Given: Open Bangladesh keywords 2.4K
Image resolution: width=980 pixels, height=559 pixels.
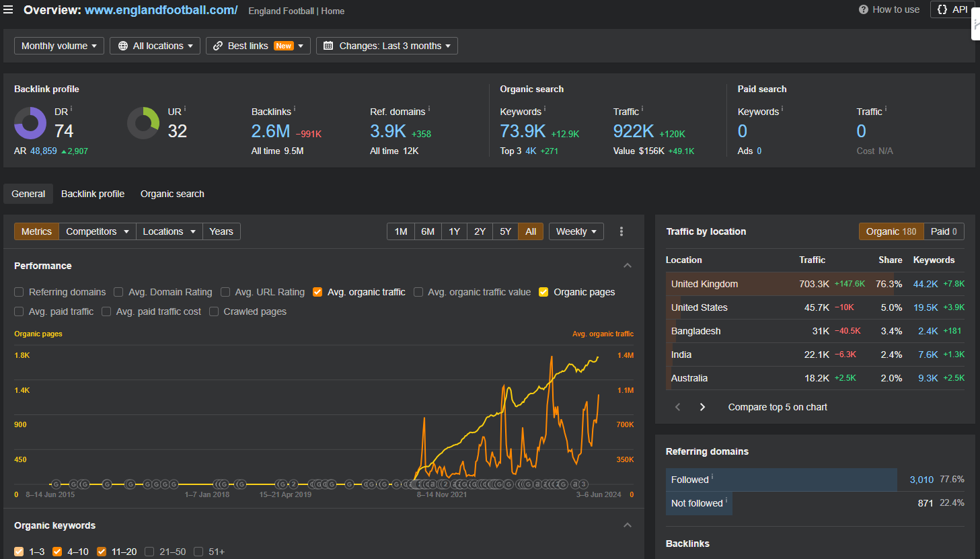Looking at the screenshot, I should click(928, 331).
